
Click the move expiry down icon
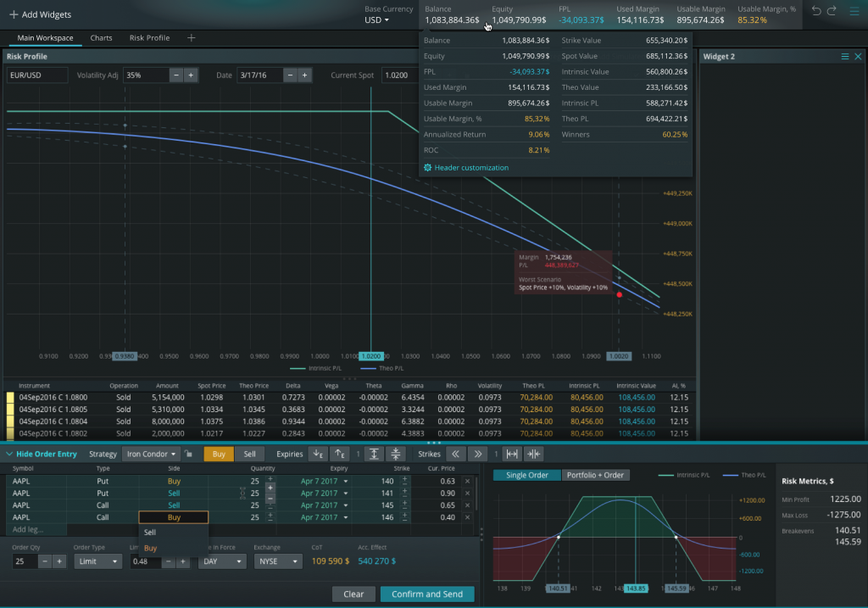[x=316, y=455]
